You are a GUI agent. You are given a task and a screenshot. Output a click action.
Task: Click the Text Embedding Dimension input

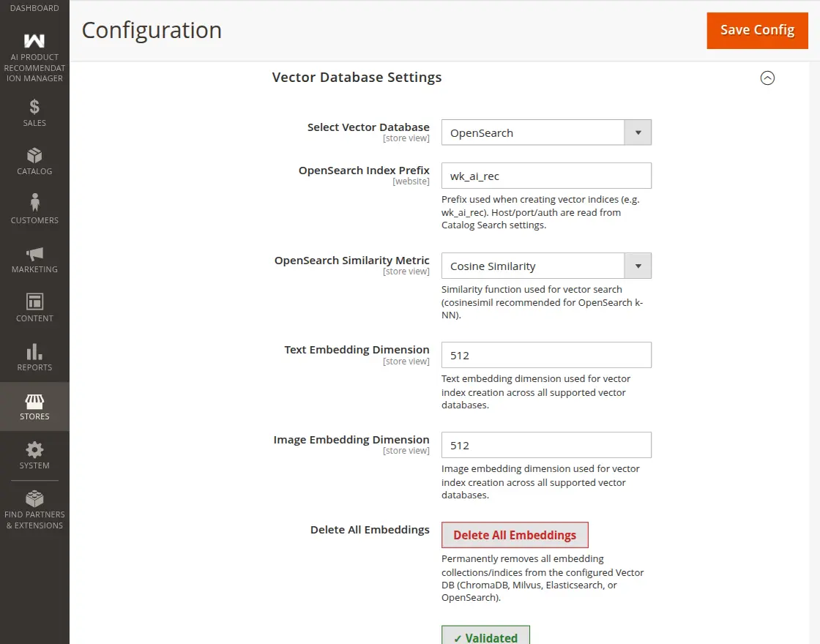546,355
